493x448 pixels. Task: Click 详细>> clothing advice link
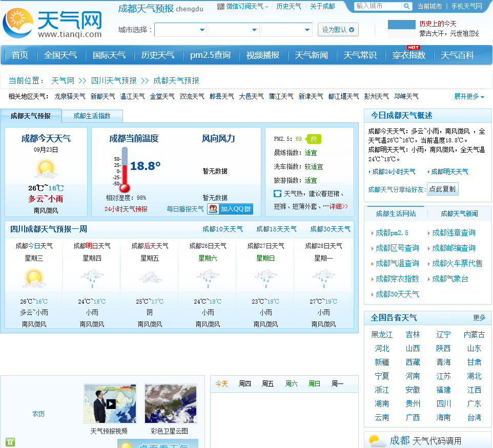pyautogui.click(x=339, y=206)
